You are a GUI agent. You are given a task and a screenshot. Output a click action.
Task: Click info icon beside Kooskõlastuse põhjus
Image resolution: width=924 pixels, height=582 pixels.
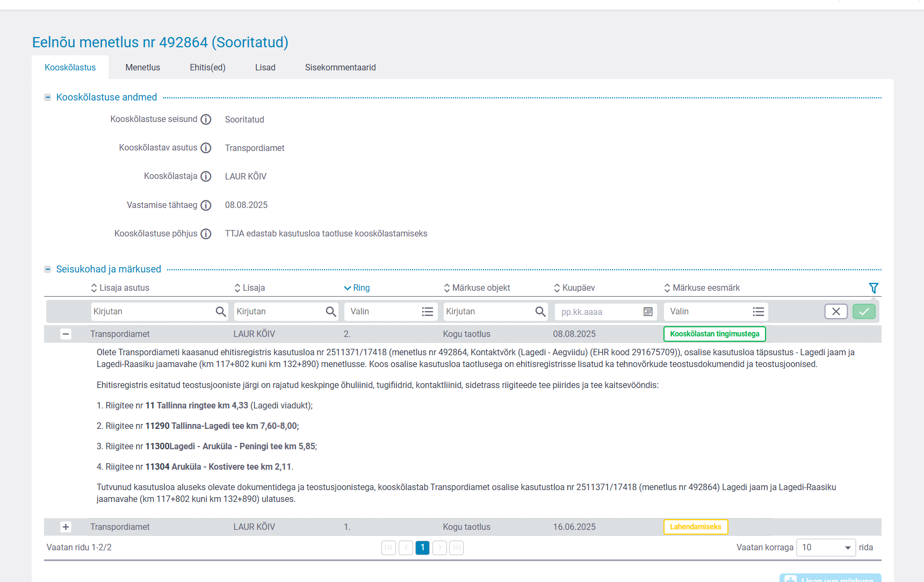[206, 234]
